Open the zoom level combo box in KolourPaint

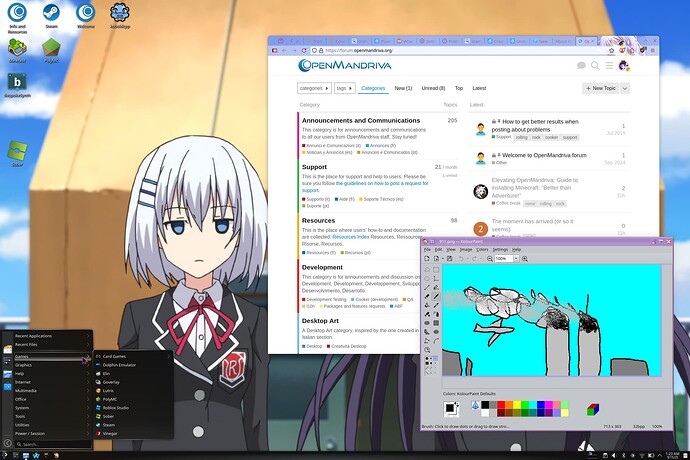(x=506, y=258)
